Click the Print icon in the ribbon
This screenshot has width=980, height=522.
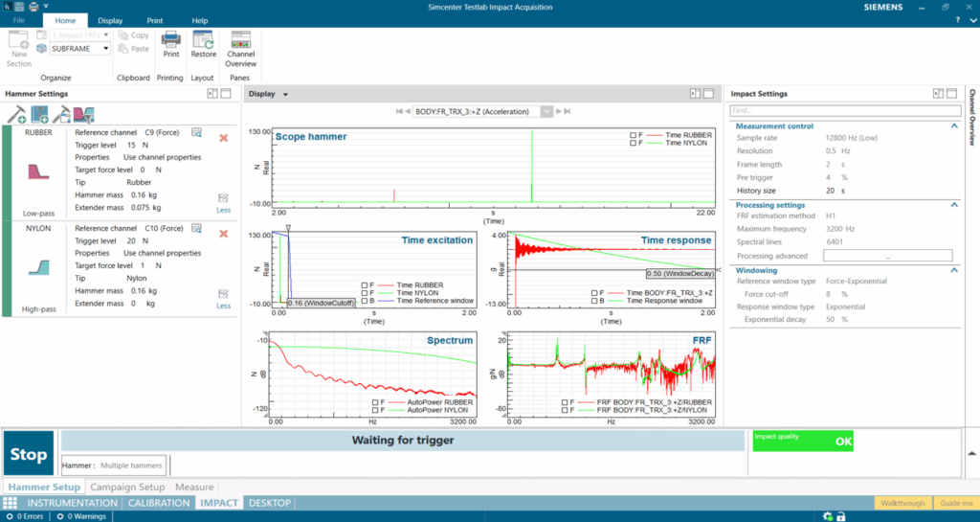click(170, 40)
